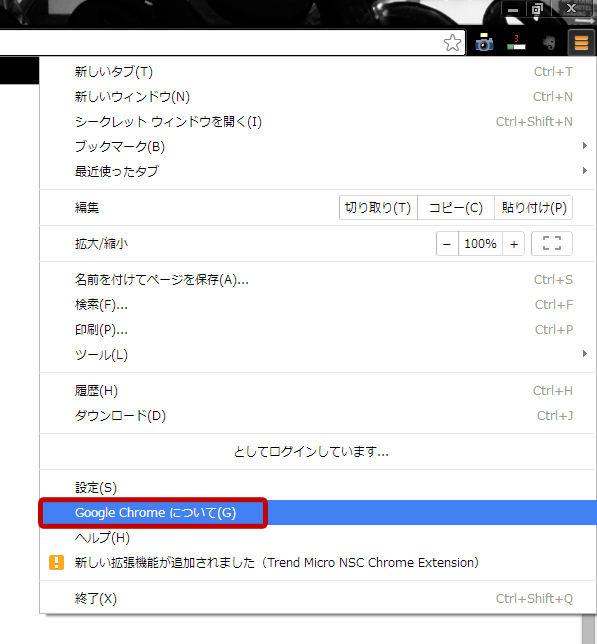The height and width of the screenshot is (644, 597).
Task: Click the 切り取り(T) button
Action: pos(378,208)
